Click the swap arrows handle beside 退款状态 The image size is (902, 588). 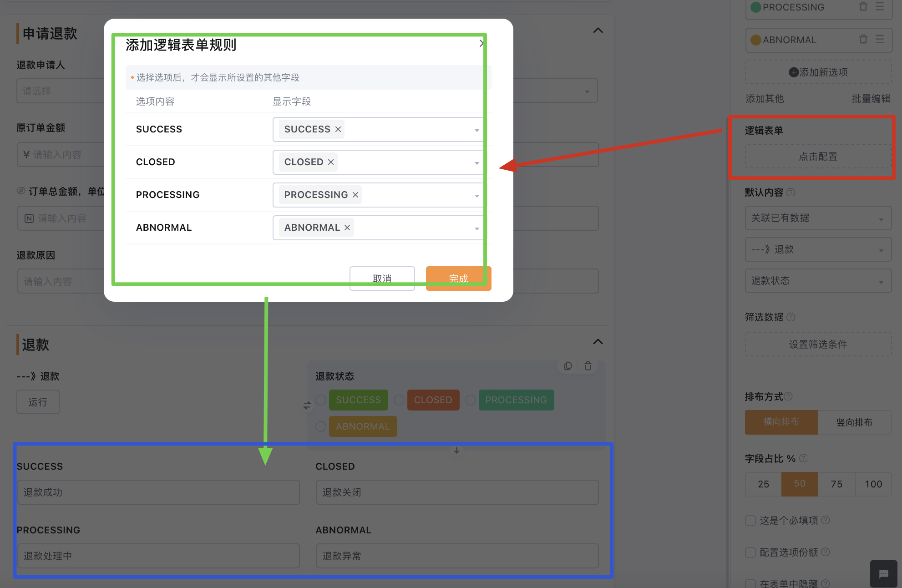[x=307, y=405]
